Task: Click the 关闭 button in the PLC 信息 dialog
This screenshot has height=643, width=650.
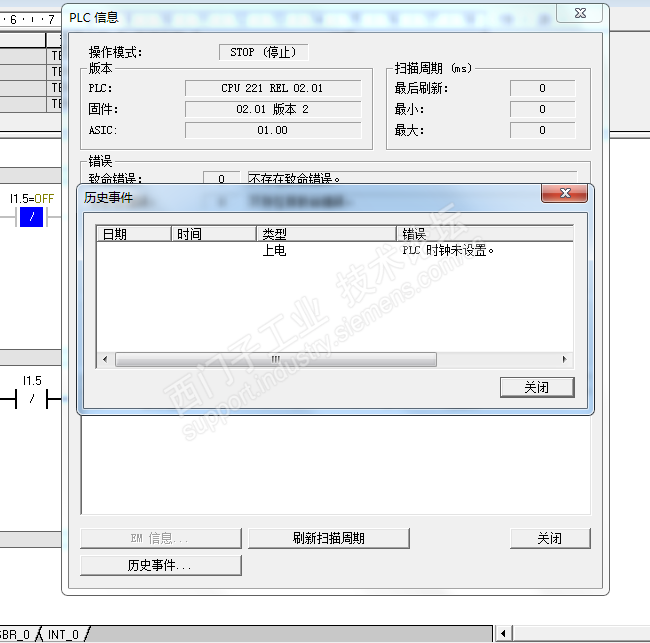Action: [x=550, y=538]
